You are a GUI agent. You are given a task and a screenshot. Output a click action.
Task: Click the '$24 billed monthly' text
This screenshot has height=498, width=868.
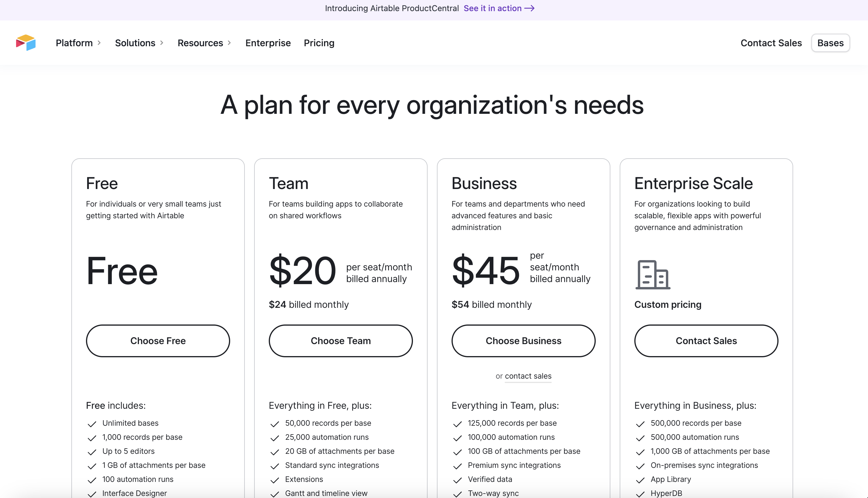309,304
